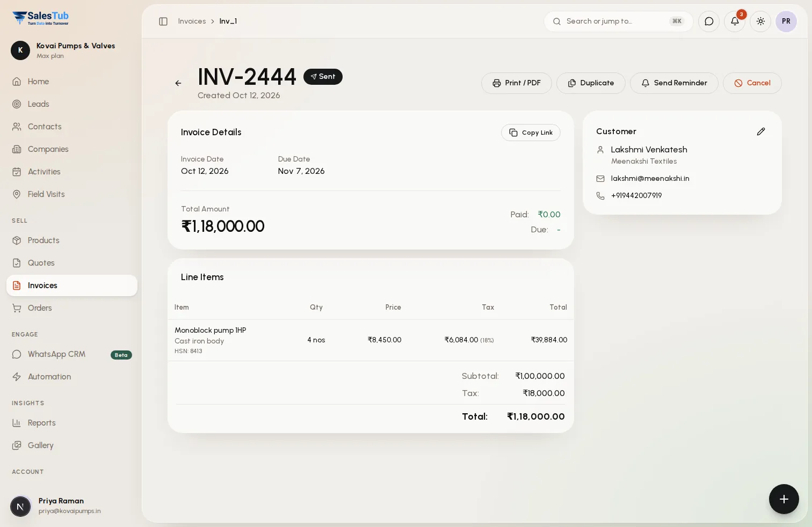
Task: Open the Orders page
Action: click(x=72, y=308)
